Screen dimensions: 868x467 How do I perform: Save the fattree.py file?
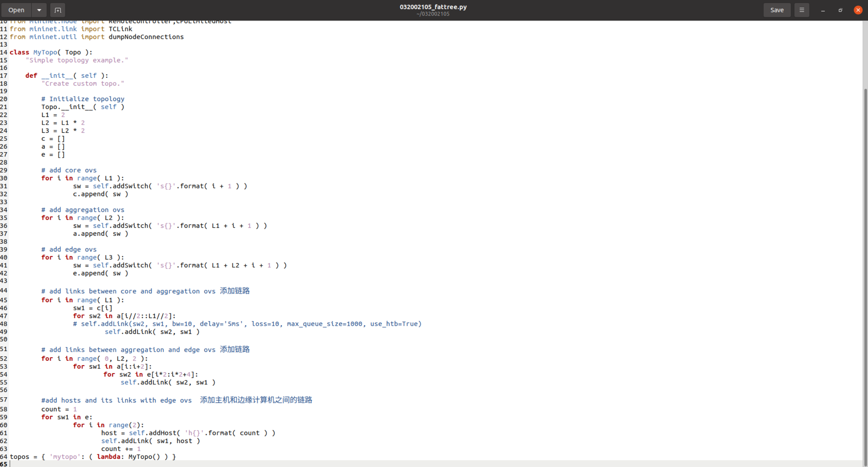[777, 10]
